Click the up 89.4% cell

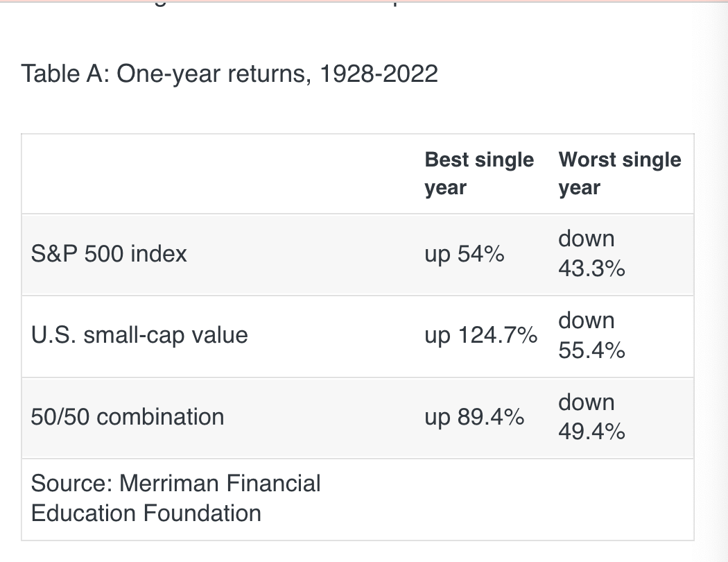pyautogui.click(x=474, y=416)
